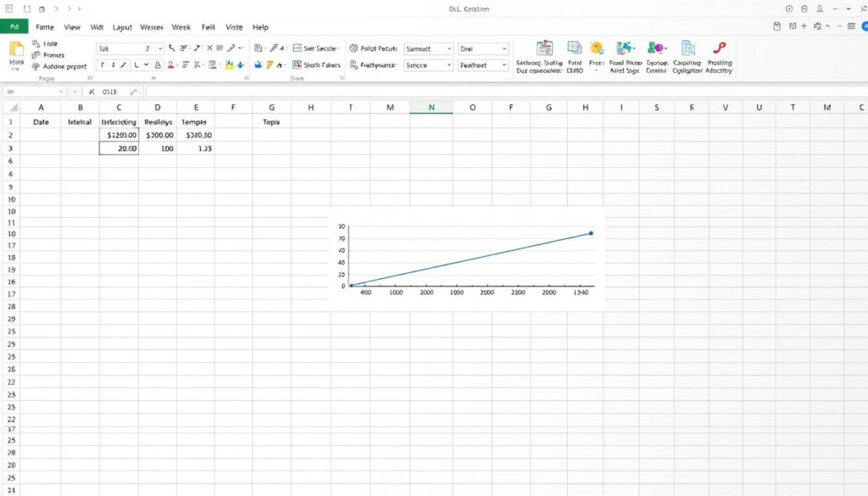Screen dimensions: 868x496
Task: Click the plus icon in top-right toolbar
Action: [x=804, y=26]
